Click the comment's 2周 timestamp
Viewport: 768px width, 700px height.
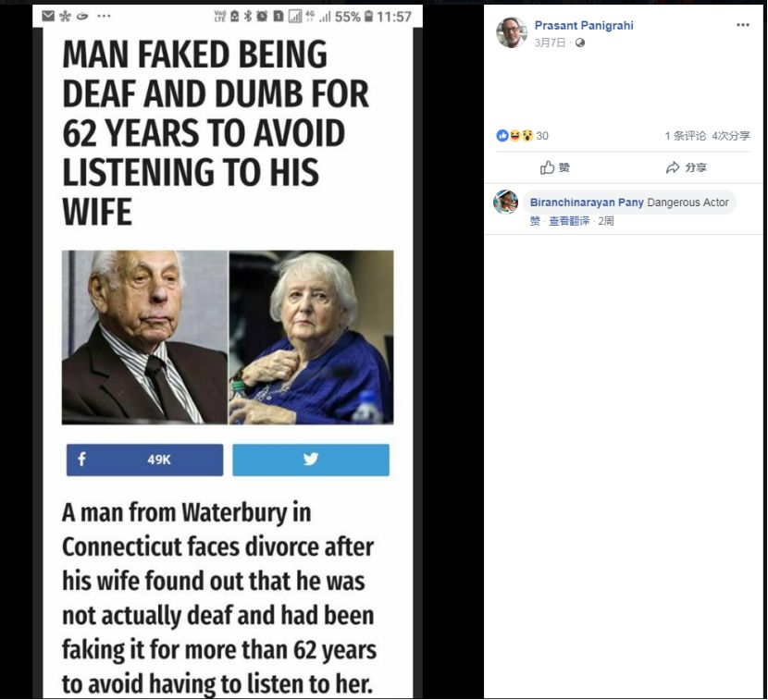pyautogui.click(x=606, y=221)
